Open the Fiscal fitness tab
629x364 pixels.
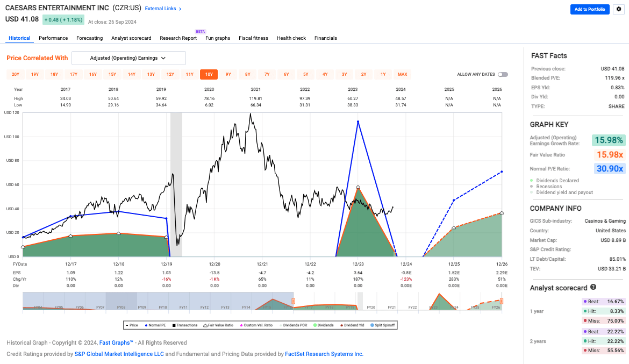(x=254, y=38)
